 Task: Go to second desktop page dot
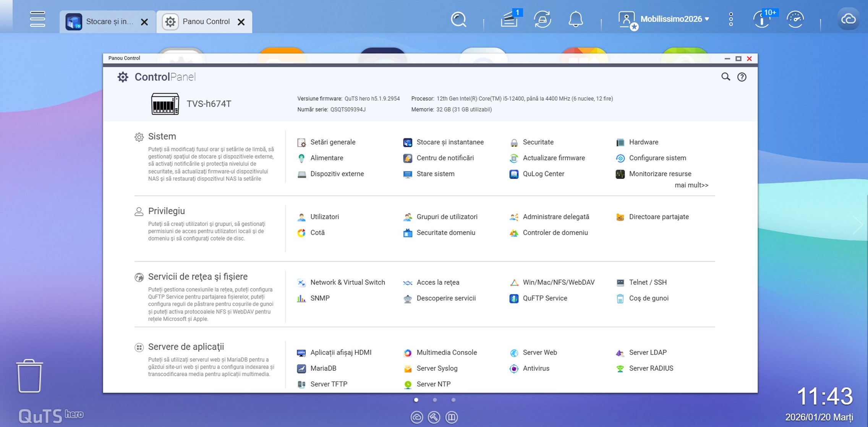click(x=434, y=400)
